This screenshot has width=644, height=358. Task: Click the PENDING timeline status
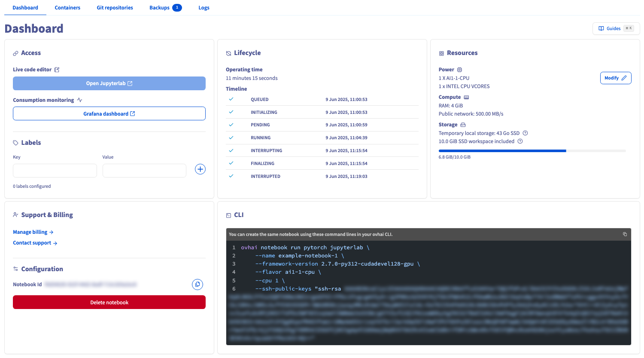click(x=260, y=125)
